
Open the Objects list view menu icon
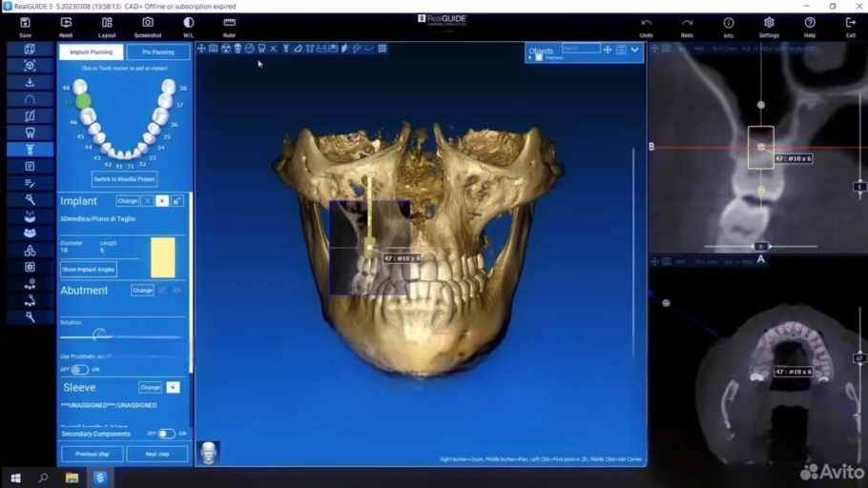pos(621,50)
